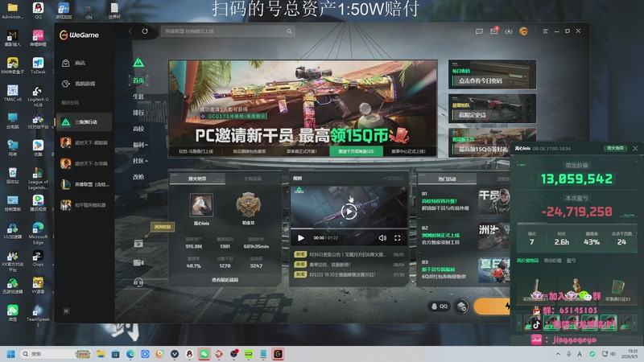Click 查看最近战局 button
This screenshot has width=644, height=362.
click(225, 280)
